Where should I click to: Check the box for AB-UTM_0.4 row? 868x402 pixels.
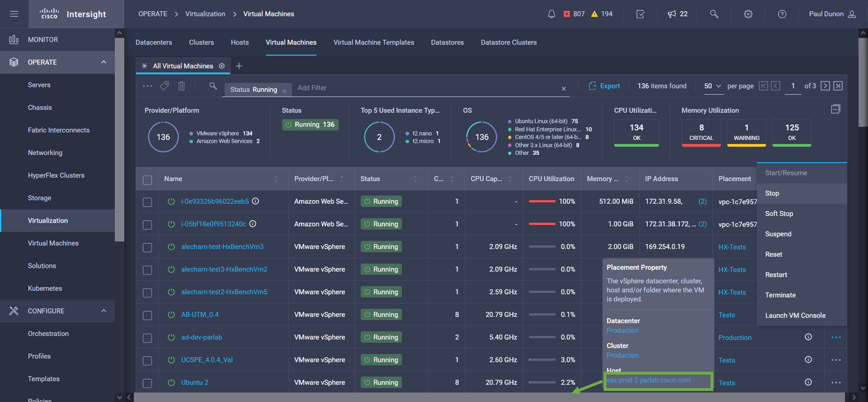click(147, 315)
